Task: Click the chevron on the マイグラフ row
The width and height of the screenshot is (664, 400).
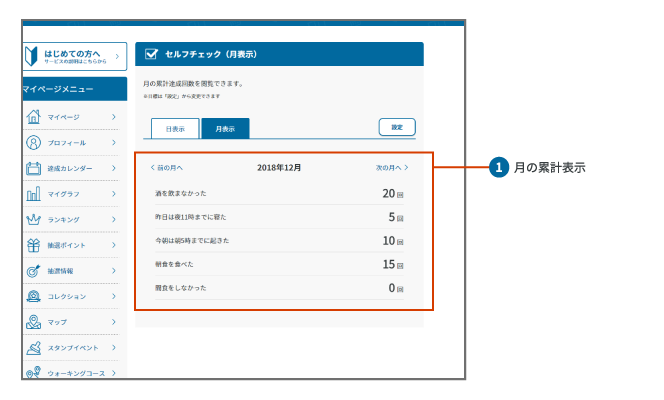Action: click(x=113, y=194)
